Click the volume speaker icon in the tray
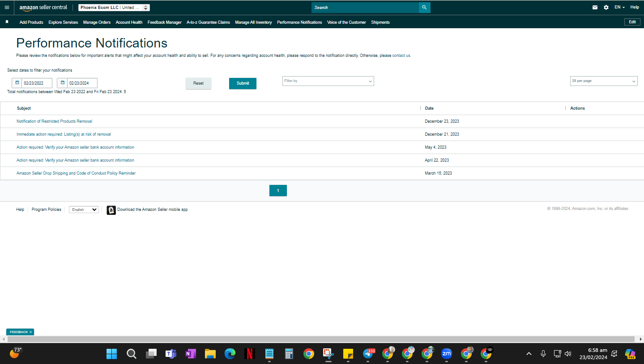 pyautogui.click(x=568, y=354)
